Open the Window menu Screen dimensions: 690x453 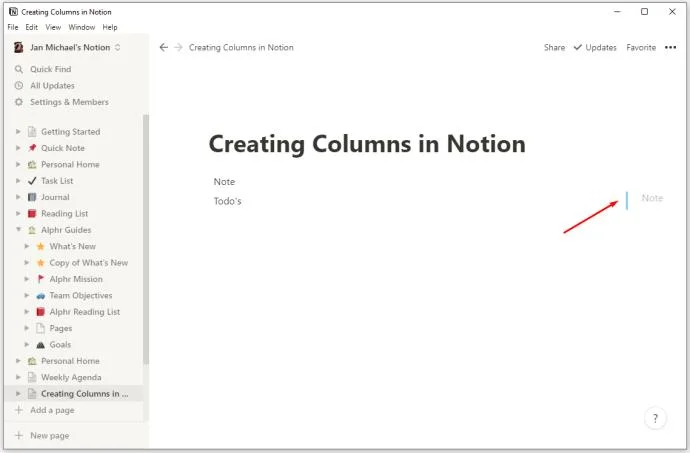81,27
